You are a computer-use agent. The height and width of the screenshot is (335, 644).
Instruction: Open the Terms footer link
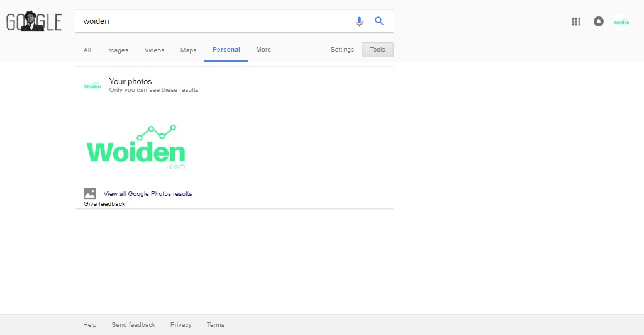pos(216,325)
